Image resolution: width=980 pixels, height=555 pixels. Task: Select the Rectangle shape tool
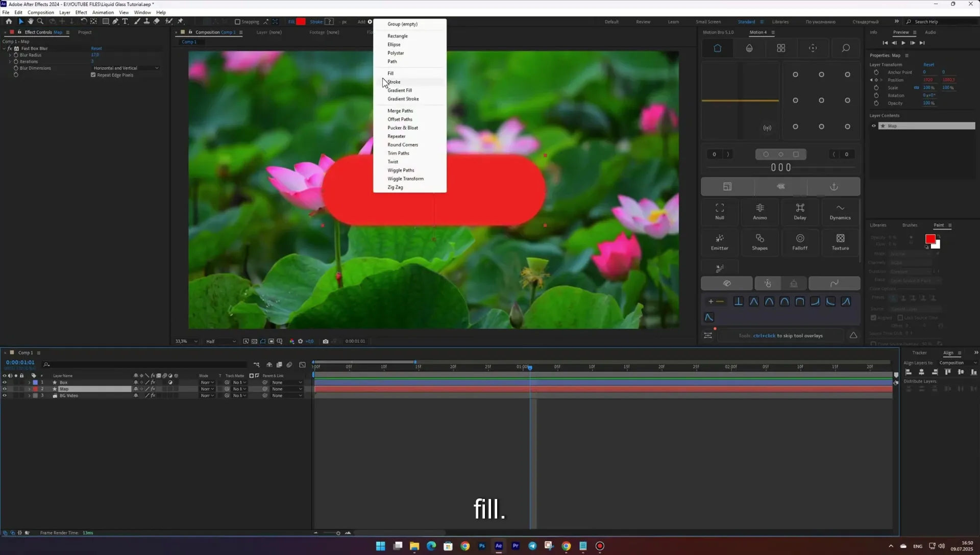coord(106,21)
